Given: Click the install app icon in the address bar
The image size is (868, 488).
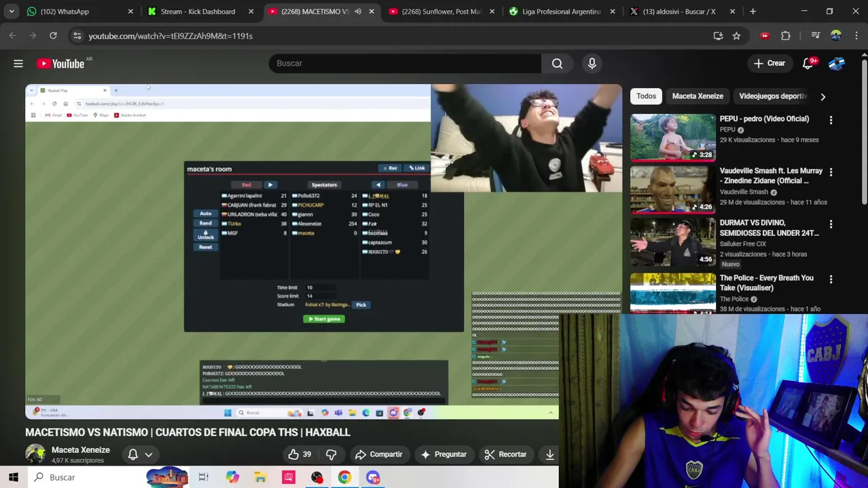Looking at the screenshot, I should [x=718, y=36].
